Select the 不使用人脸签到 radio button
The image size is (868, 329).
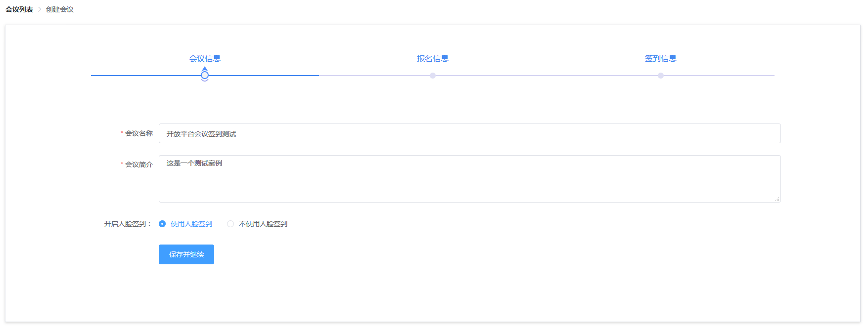[230, 224]
